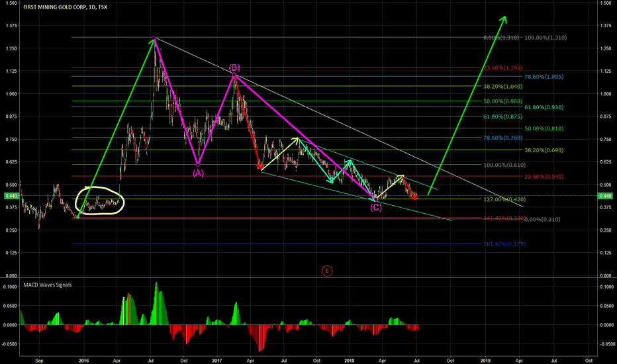The height and width of the screenshot is (364, 617).
Task: Click the 2016 label on time axis
Action: point(83,361)
